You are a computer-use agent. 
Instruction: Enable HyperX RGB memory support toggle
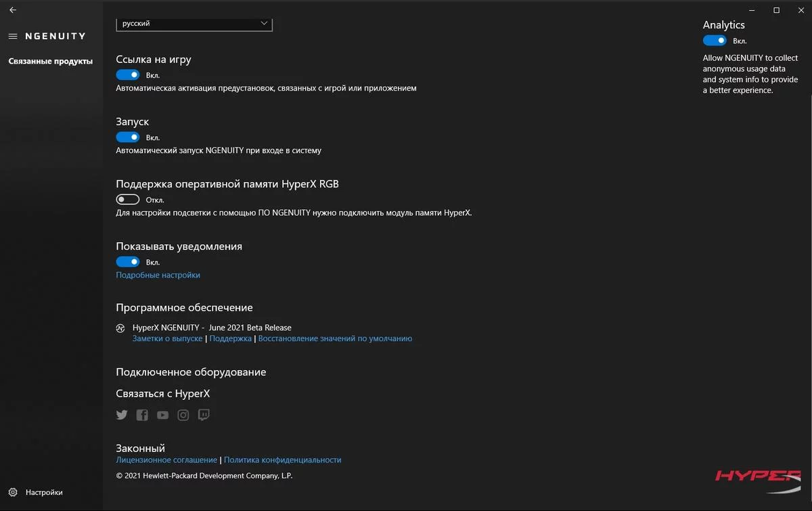coord(128,200)
